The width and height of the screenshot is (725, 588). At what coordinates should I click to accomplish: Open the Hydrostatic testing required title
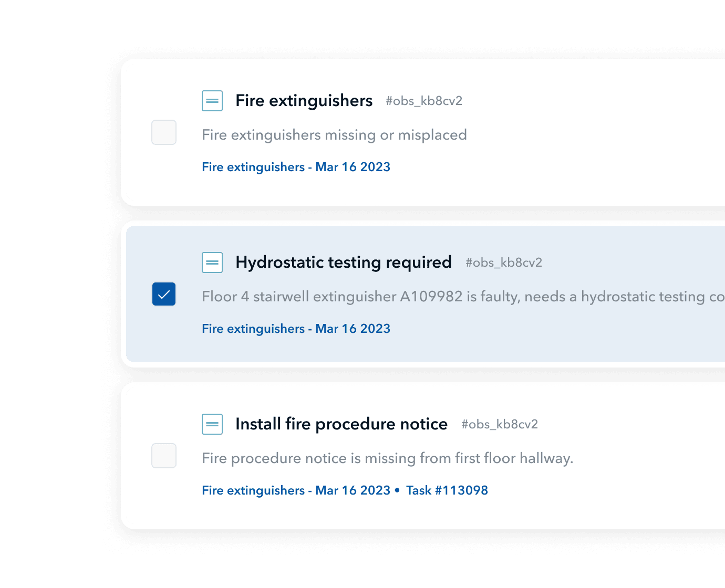(x=344, y=262)
